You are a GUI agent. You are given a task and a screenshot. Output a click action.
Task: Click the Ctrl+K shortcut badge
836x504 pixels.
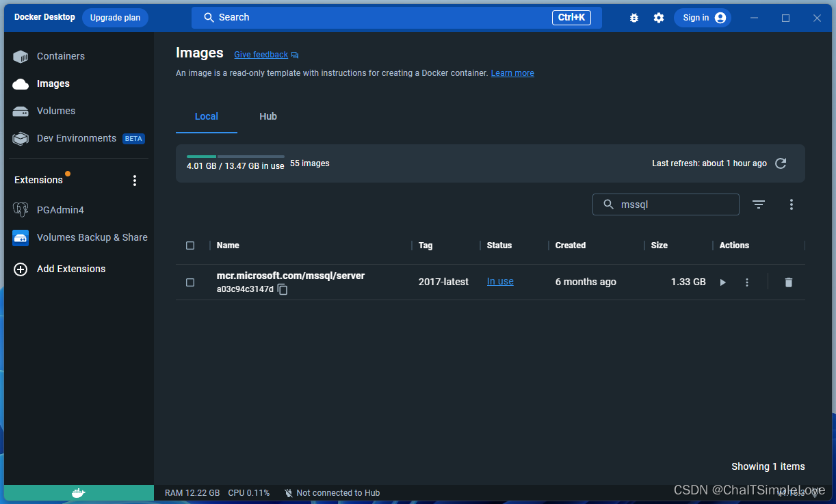coord(571,18)
